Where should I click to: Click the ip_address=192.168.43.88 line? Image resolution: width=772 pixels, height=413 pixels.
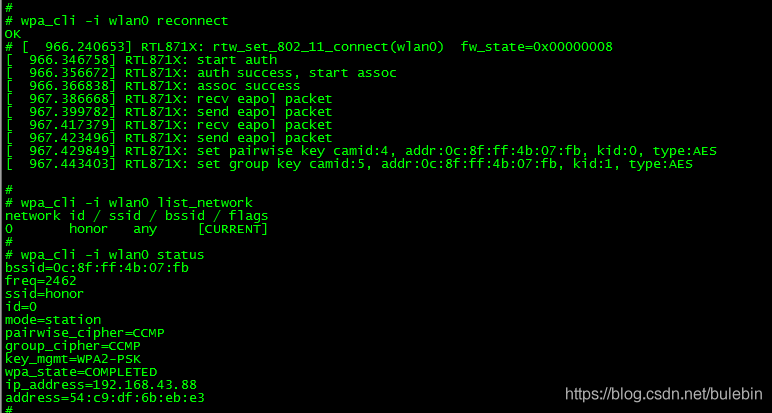point(100,385)
